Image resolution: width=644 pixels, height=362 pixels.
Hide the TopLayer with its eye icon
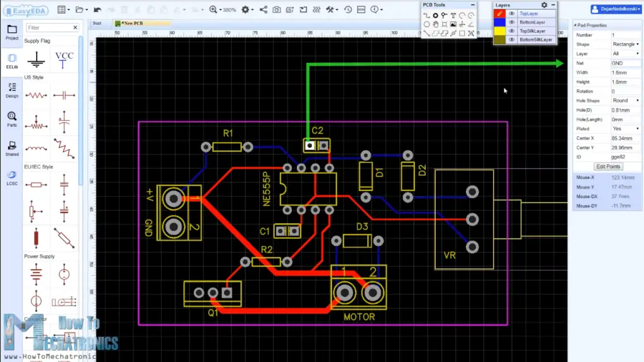(511, 13)
